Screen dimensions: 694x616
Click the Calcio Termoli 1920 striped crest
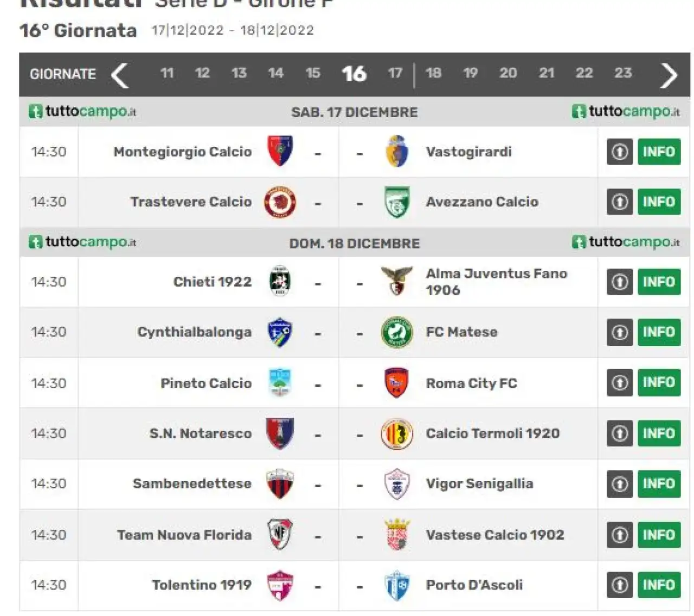point(396,433)
